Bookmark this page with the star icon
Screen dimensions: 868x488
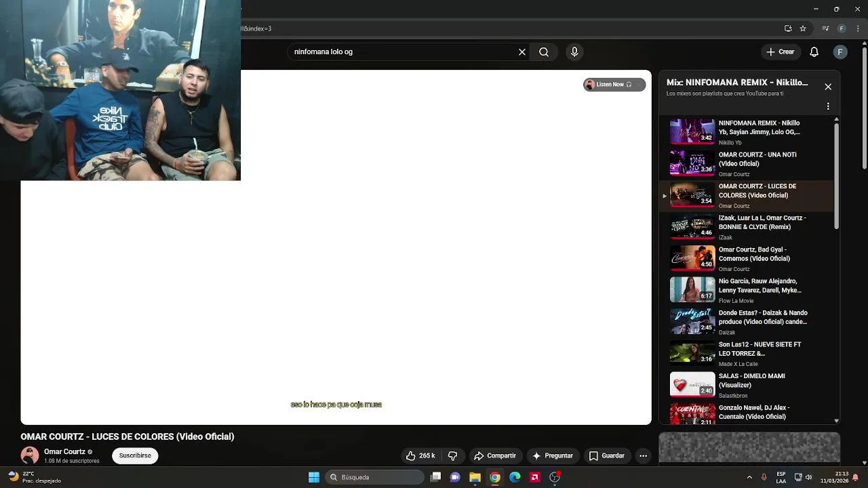pos(803,28)
